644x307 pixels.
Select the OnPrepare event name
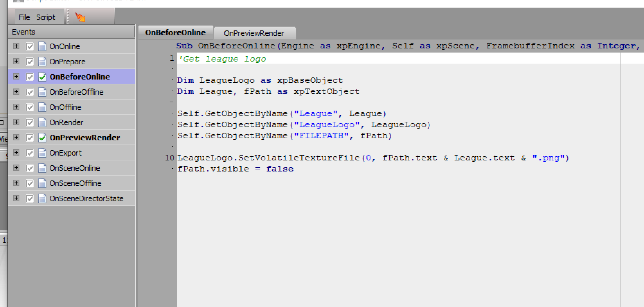pos(68,62)
